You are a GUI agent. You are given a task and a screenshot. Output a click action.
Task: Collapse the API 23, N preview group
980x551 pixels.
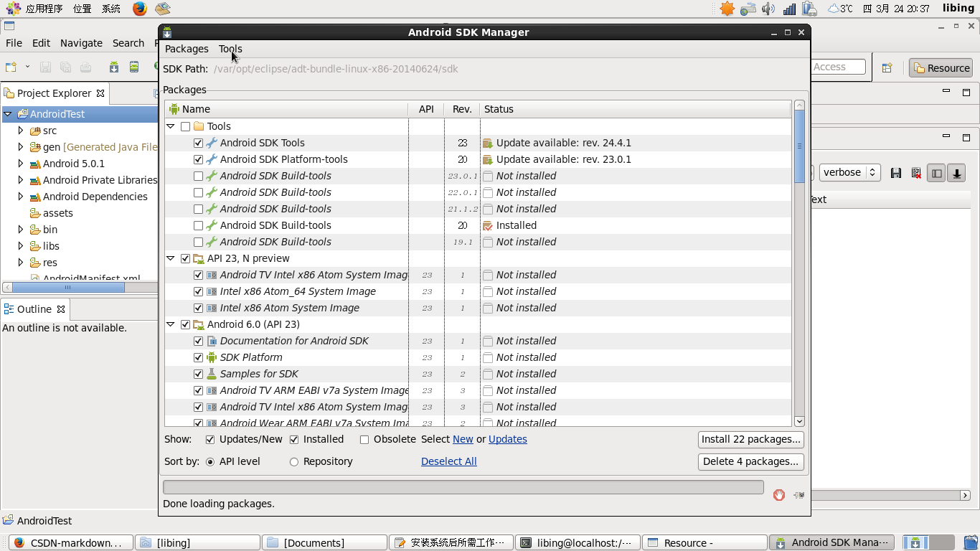click(x=171, y=258)
